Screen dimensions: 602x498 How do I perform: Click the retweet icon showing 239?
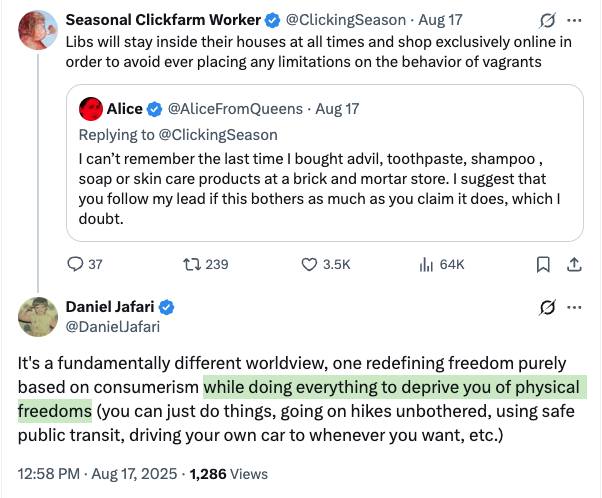194,265
